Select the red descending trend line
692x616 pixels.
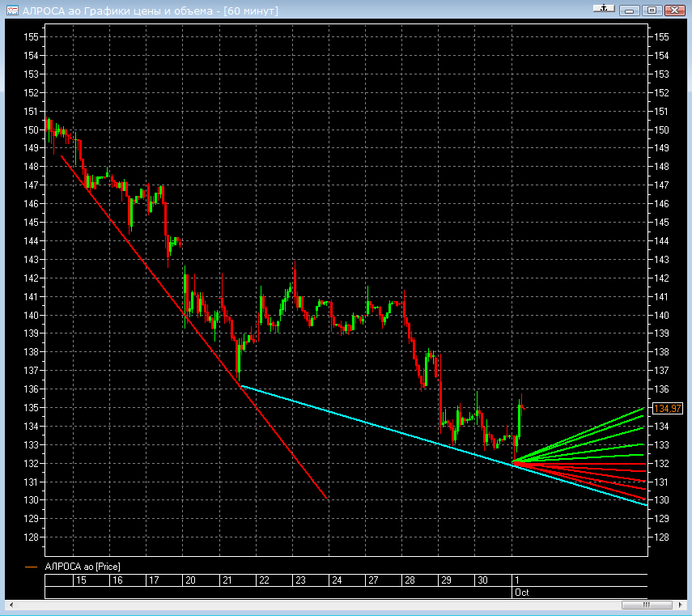(194, 327)
